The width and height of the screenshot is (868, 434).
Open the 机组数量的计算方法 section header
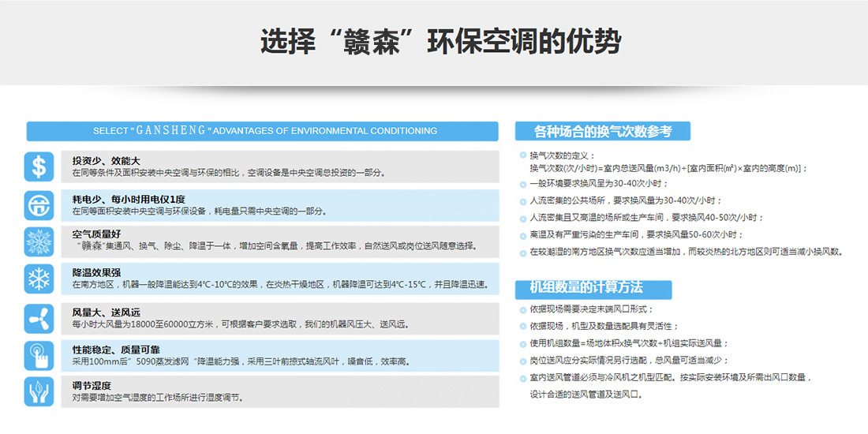pyautogui.click(x=593, y=288)
